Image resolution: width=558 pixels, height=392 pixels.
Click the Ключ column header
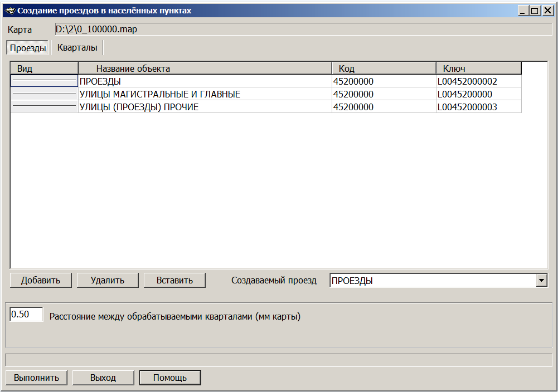(x=478, y=68)
